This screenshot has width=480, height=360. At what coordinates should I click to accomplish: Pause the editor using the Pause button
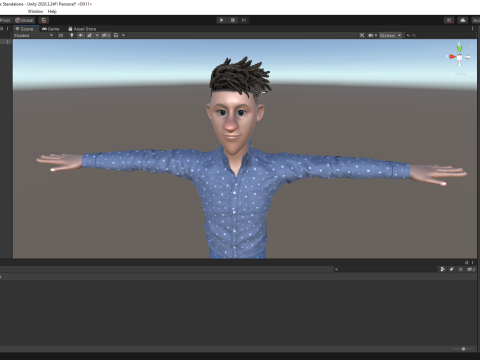point(233,20)
